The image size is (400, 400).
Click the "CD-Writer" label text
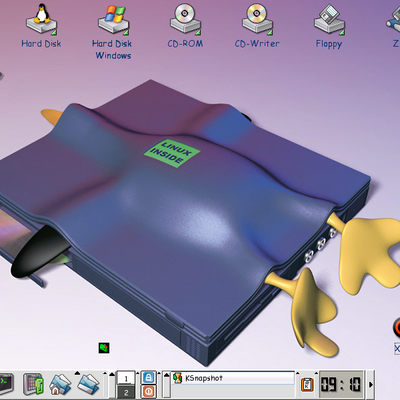tap(257, 44)
